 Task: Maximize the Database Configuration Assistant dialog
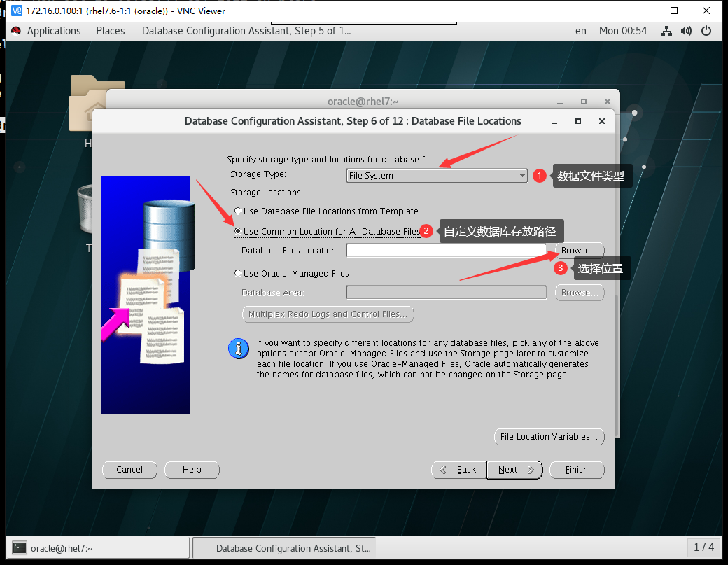click(578, 121)
